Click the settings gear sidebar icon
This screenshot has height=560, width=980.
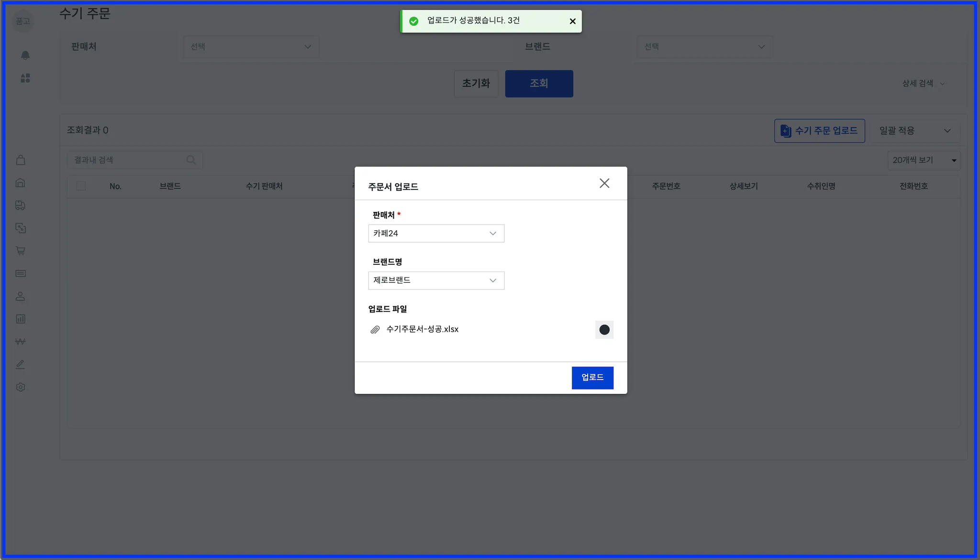[21, 387]
